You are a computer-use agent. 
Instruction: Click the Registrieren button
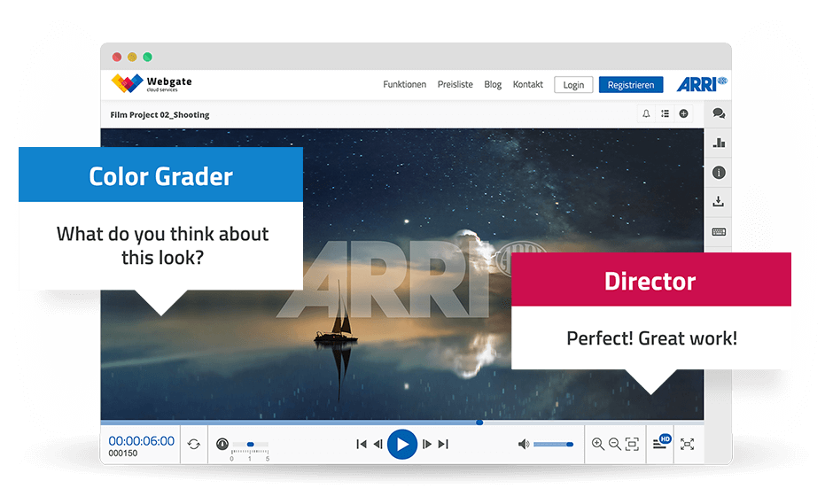pos(631,85)
